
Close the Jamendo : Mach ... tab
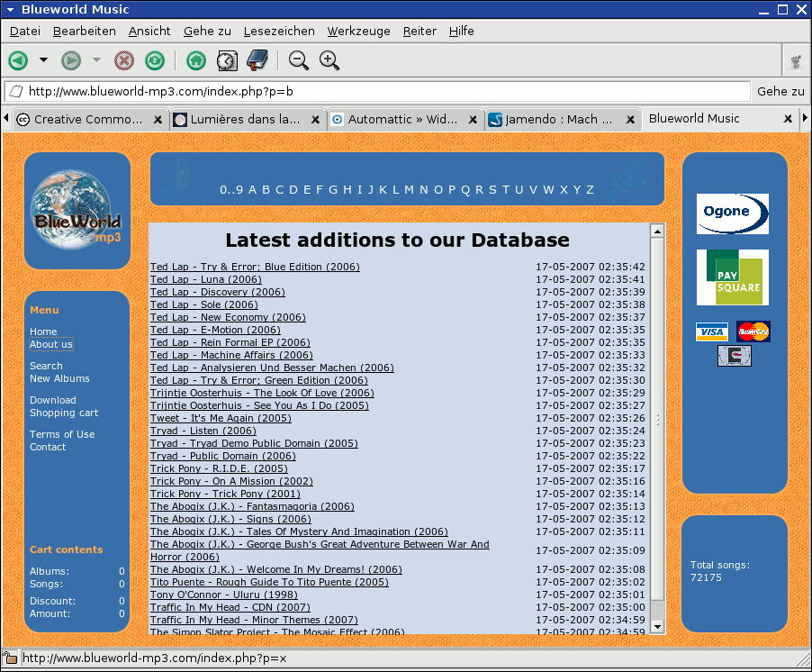[x=630, y=120]
